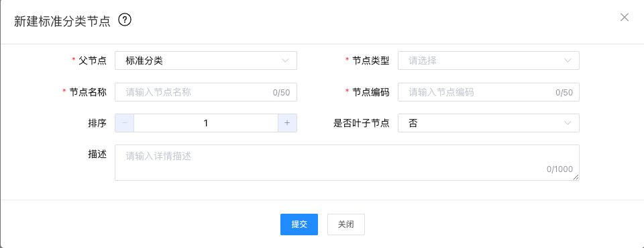This screenshot has height=248, width=644.
Task: Increase 排序 value with the plus button
Action: (x=288, y=123)
